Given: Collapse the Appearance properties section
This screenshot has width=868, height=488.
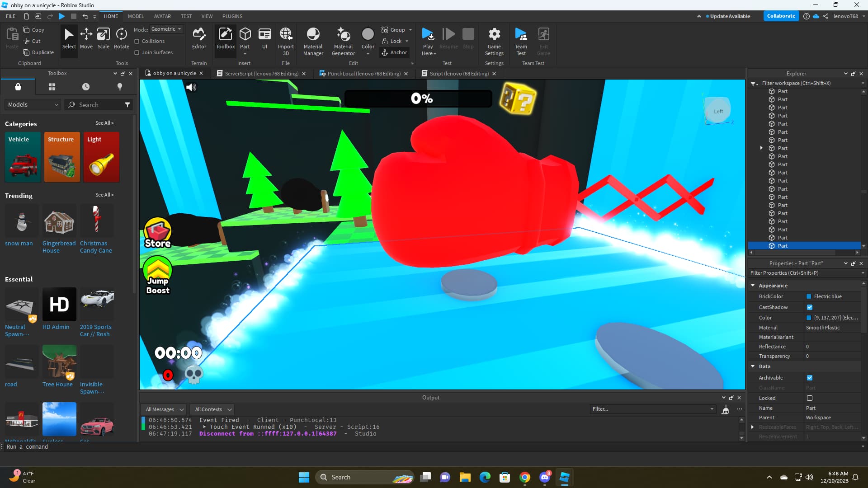Looking at the screenshot, I should (753, 286).
